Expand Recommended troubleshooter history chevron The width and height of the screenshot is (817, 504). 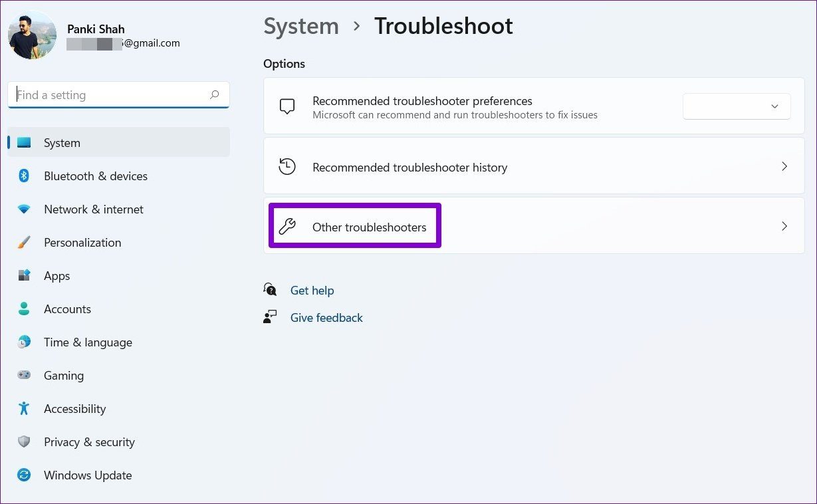[784, 166]
